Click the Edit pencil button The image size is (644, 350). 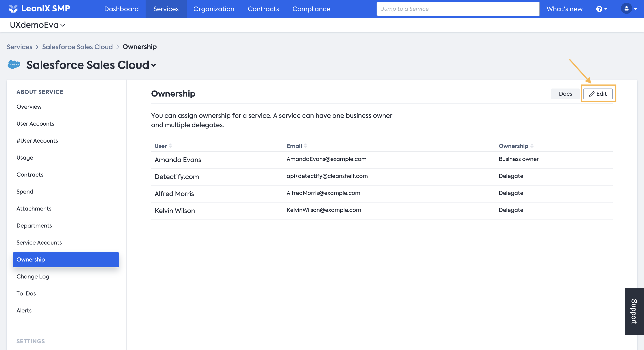(598, 94)
